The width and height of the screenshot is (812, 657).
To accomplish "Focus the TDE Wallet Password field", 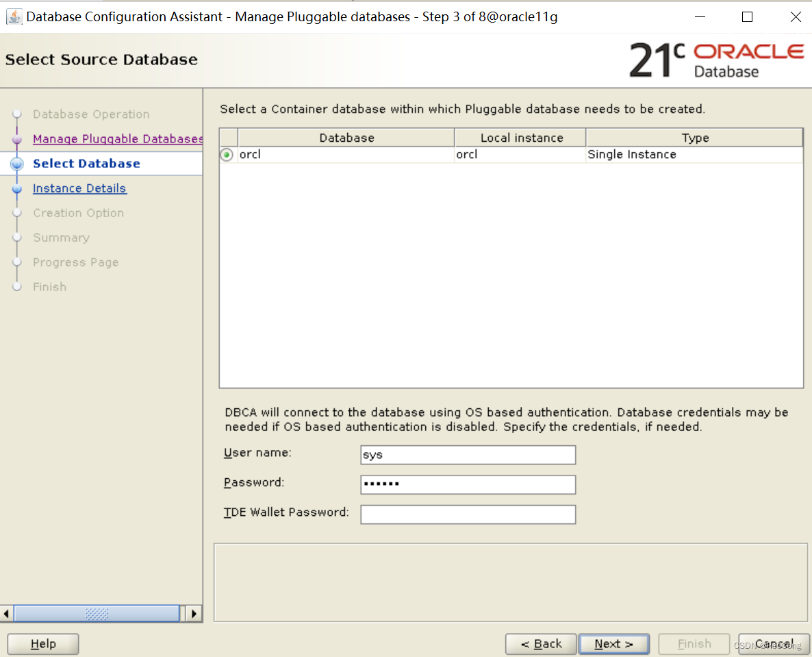I will click(x=468, y=515).
